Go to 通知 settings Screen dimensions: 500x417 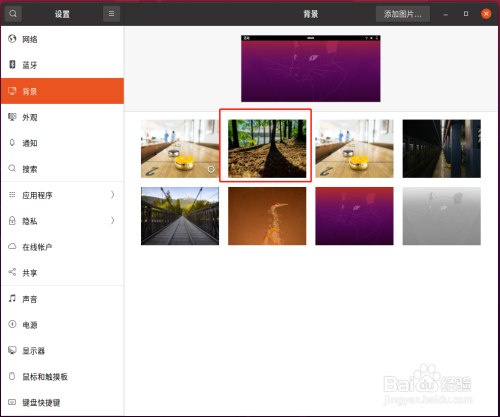tap(62, 143)
